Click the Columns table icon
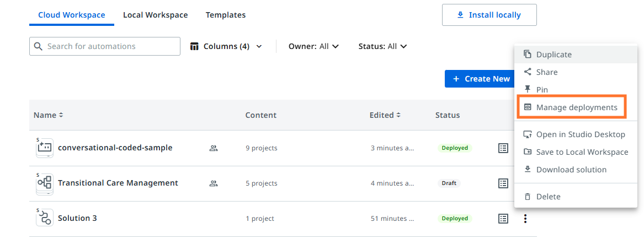Viewport: 644px width, 239px height. [194, 46]
